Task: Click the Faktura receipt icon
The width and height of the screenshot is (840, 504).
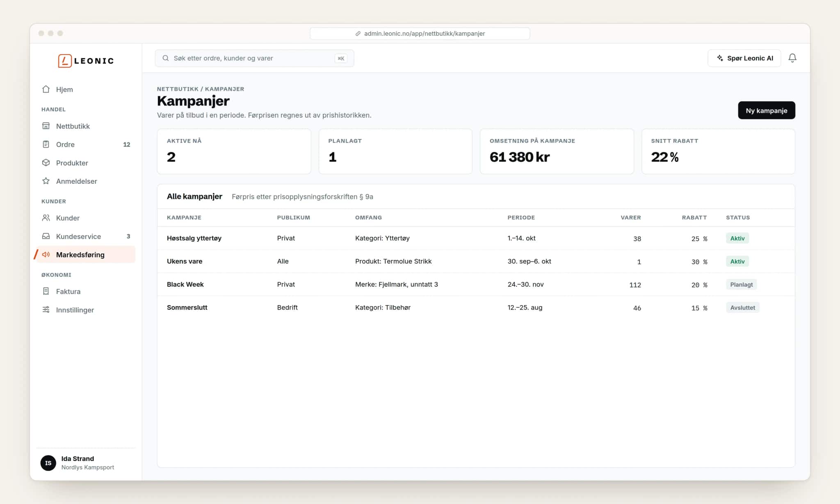Action: 46,291
